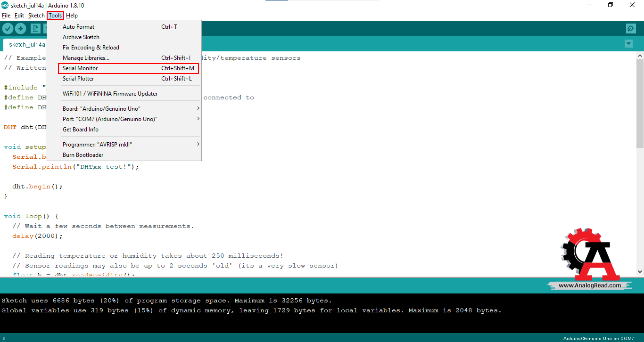
Task: Click the 'dht.begin();' code line
Action: pyautogui.click(x=37, y=187)
